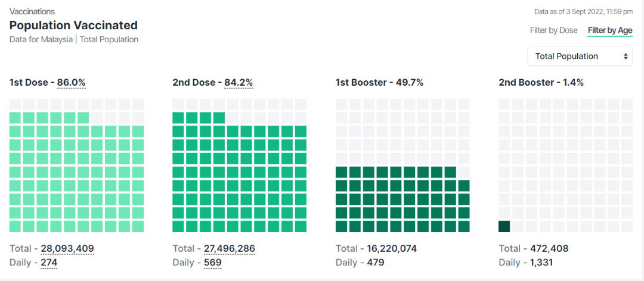Switch to Filter by Dose tab
The height and width of the screenshot is (281, 644).
[553, 30]
